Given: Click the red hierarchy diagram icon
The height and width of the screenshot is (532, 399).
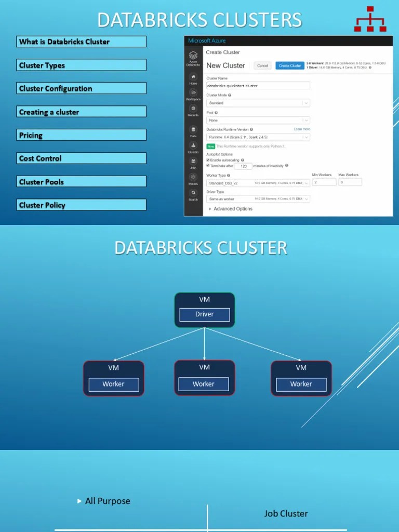Looking at the screenshot, I should pyautogui.click(x=370, y=19).
